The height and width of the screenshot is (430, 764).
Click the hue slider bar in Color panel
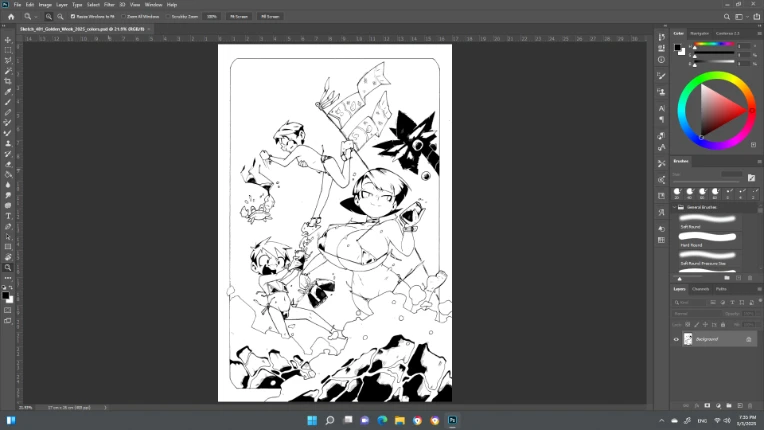[x=714, y=45]
